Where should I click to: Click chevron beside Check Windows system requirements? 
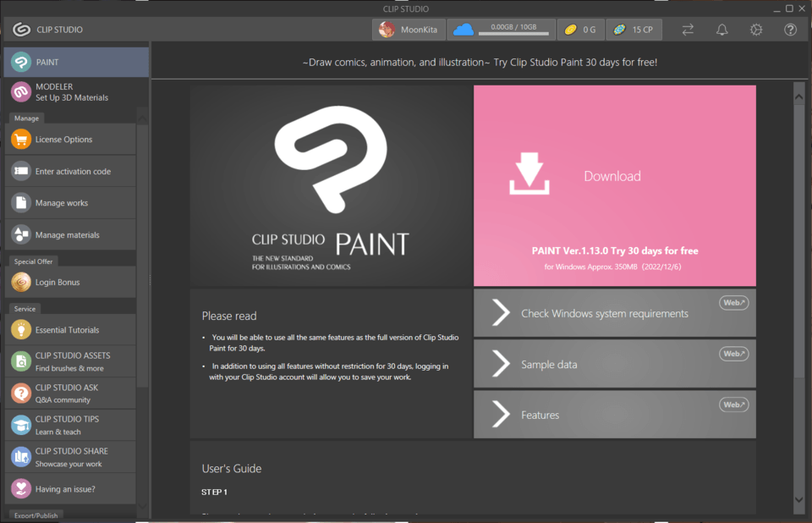(x=501, y=313)
